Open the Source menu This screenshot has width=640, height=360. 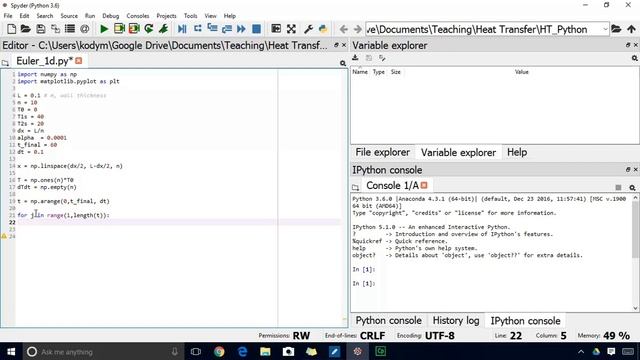(x=69, y=16)
